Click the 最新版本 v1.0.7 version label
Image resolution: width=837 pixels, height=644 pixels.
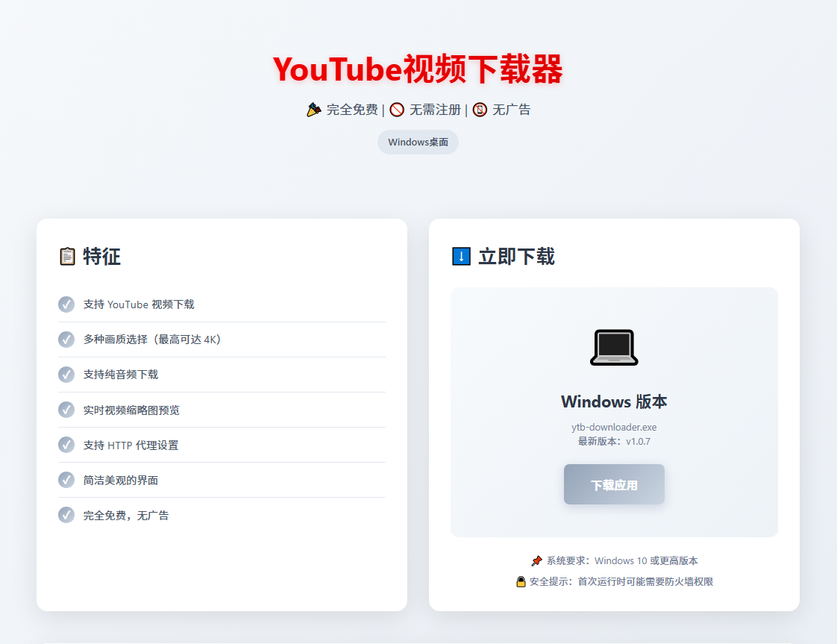[x=614, y=441]
